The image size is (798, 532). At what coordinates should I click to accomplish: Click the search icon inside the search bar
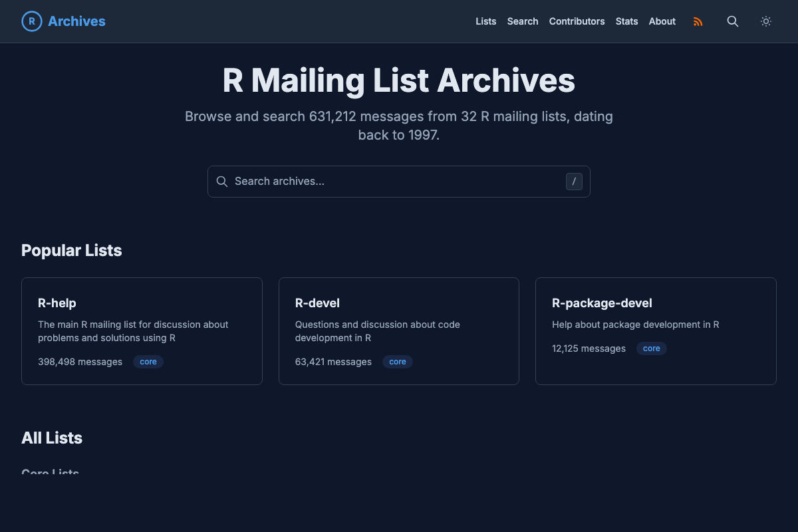coord(222,181)
